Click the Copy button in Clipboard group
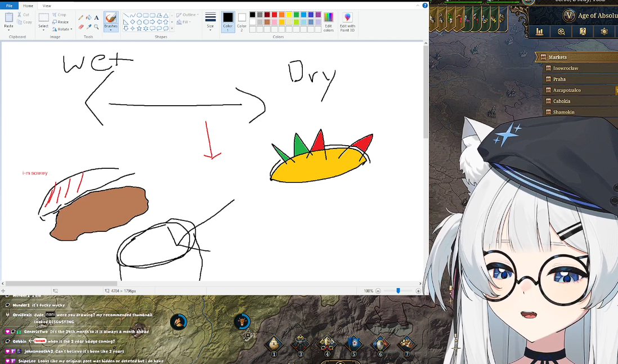Image resolution: width=618 pixels, height=364 pixels. tap(24, 22)
